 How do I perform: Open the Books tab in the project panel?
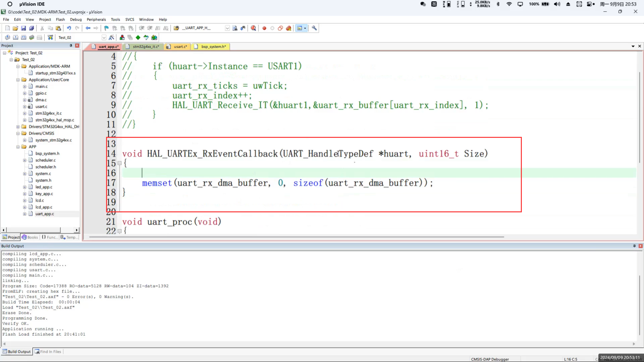pyautogui.click(x=30, y=237)
